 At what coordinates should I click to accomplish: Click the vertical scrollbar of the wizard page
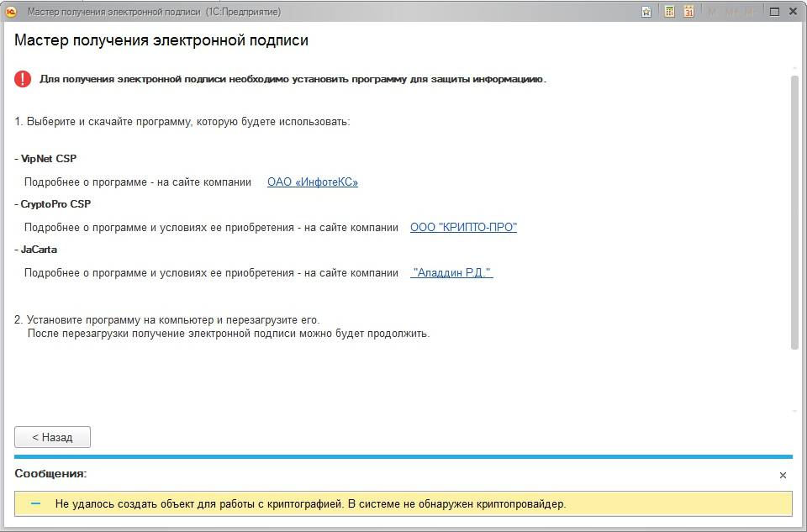(x=794, y=213)
